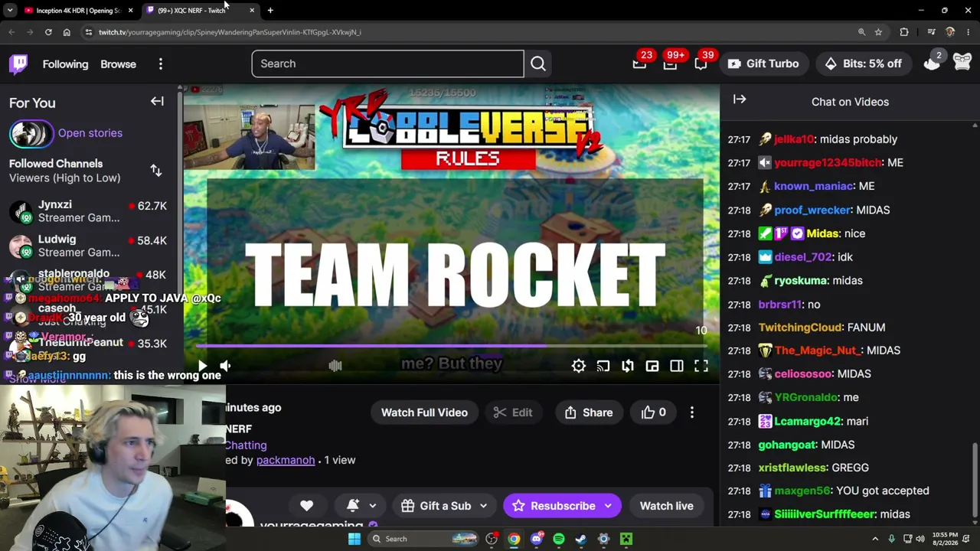Screen dimensions: 980x551
Task: Click the Gift Turbo button
Action: pyautogui.click(x=763, y=64)
